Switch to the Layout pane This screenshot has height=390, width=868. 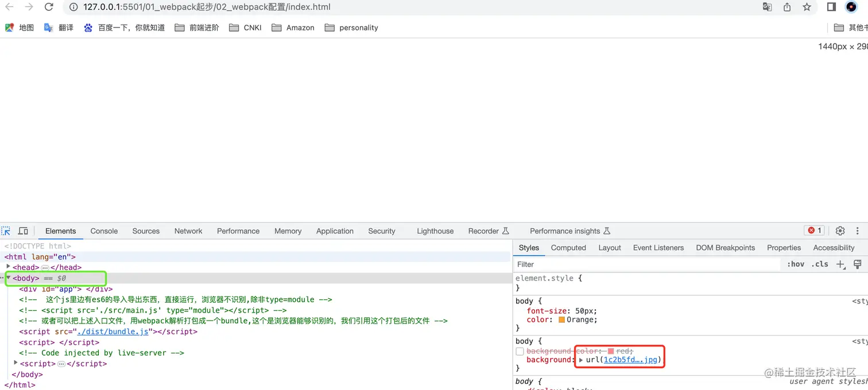click(610, 248)
